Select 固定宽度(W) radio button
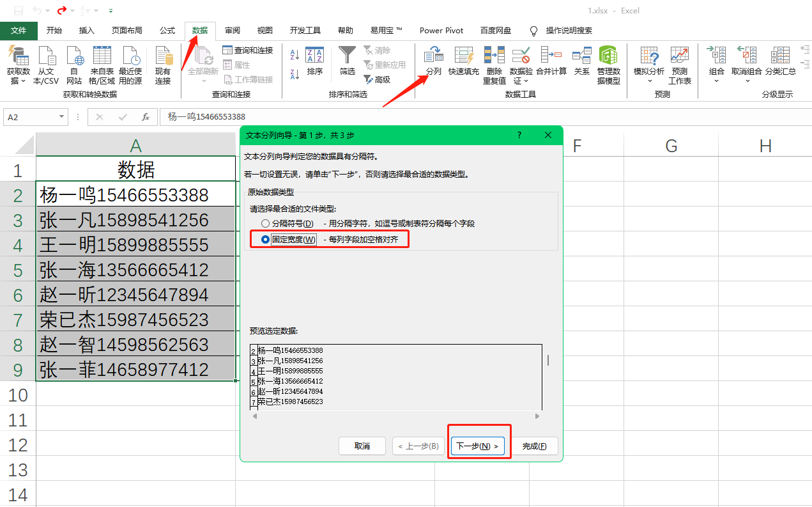The width and height of the screenshot is (812, 507). tap(266, 240)
